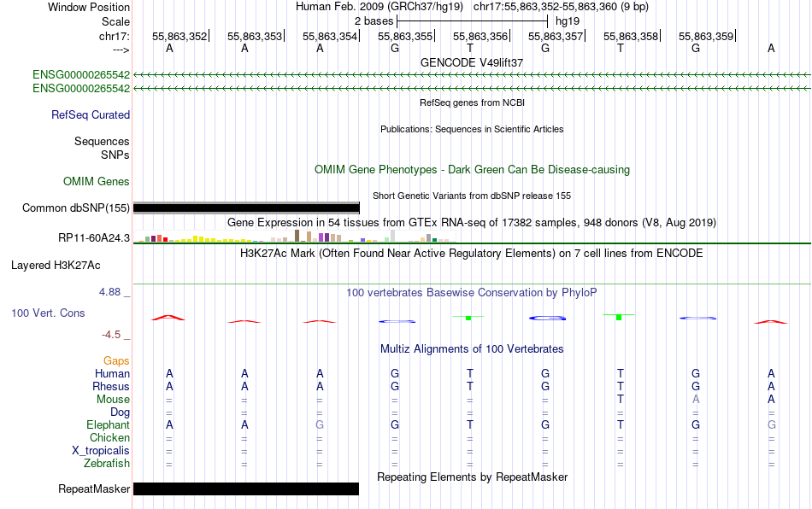Click the Human alignment row label
812x509 pixels.
(x=112, y=373)
